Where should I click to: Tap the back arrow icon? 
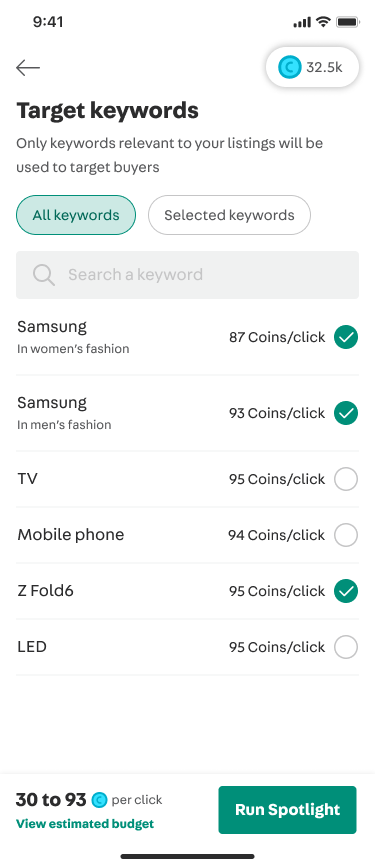click(x=28, y=68)
